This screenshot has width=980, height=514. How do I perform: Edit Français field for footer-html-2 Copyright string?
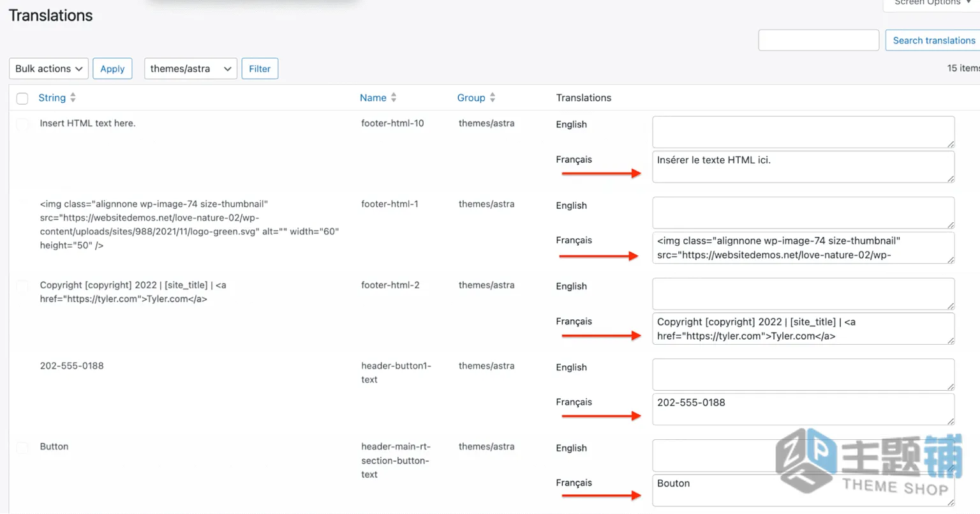(803, 329)
